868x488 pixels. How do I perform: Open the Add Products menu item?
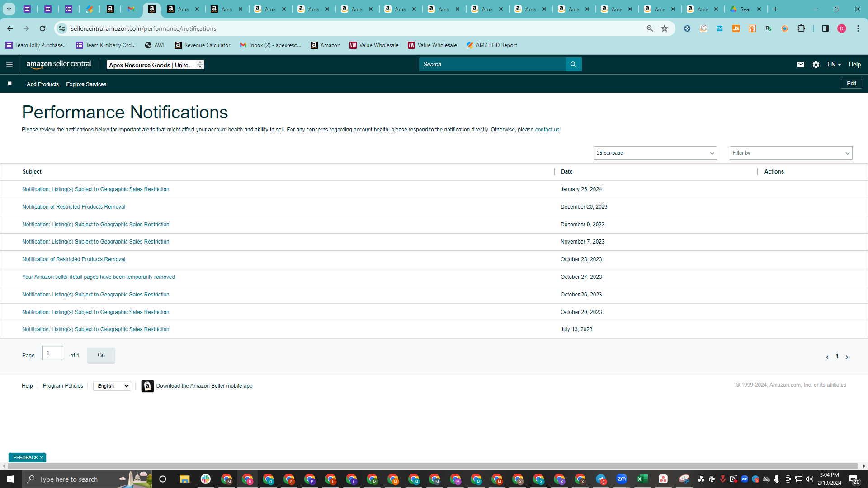[x=42, y=84]
